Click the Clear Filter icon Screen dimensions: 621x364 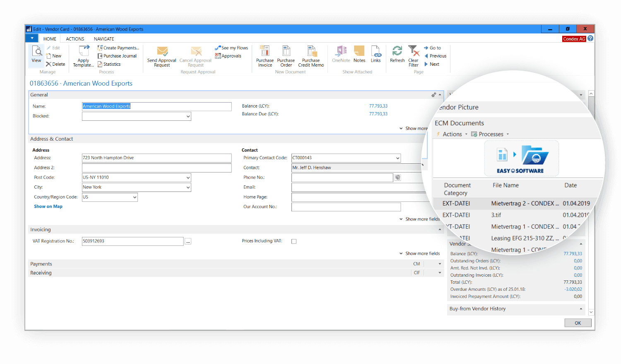click(x=414, y=56)
